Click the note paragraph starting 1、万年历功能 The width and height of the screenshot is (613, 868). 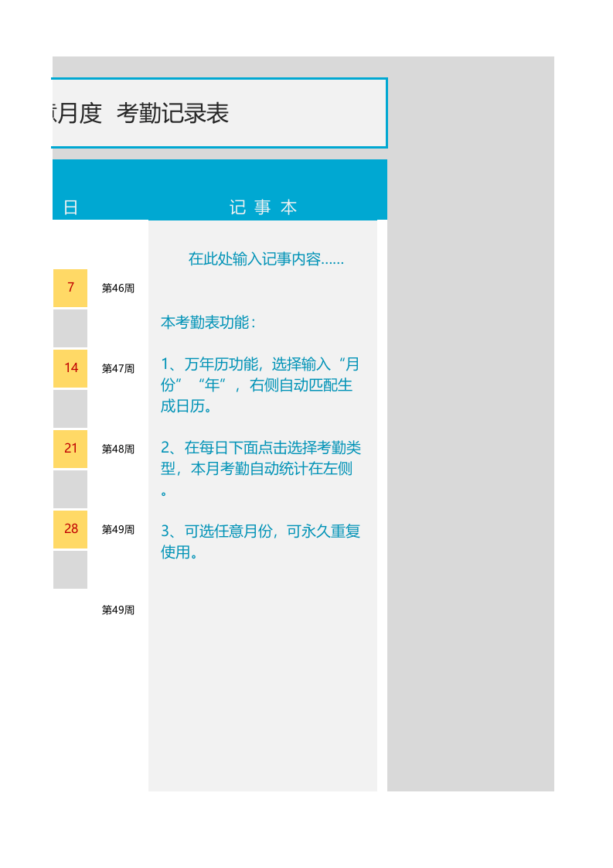click(x=261, y=384)
